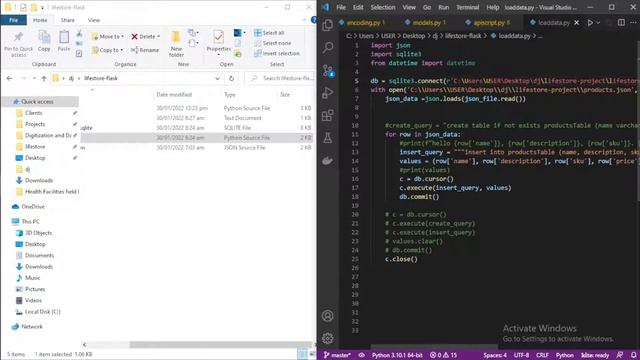This screenshot has width=640, height=360.
Task: Go up one folder level
Action: [x=44, y=78]
